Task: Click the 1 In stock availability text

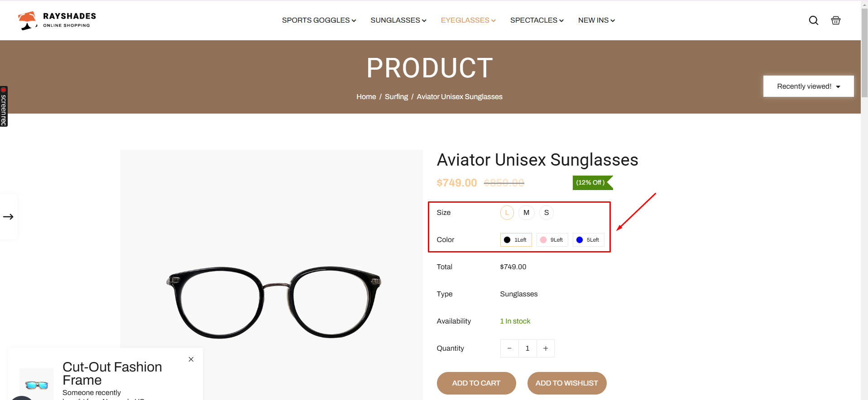Action: pos(515,321)
